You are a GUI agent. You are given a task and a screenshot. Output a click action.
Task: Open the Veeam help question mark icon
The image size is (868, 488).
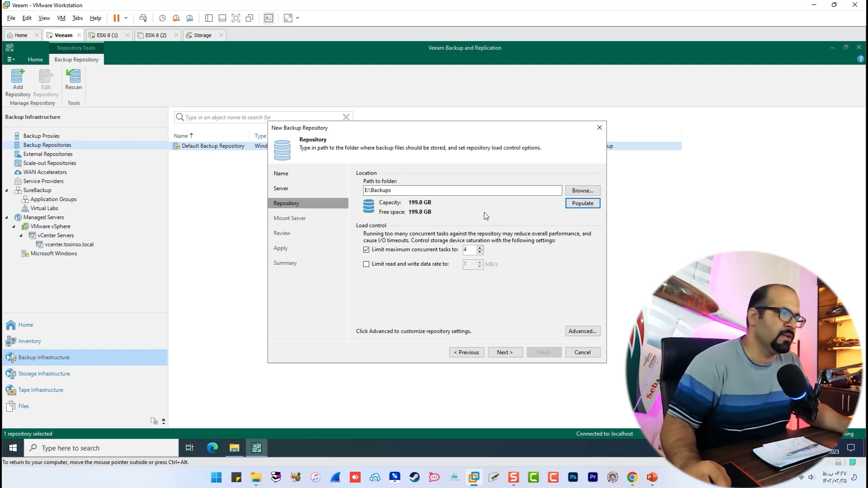click(860, 59)
